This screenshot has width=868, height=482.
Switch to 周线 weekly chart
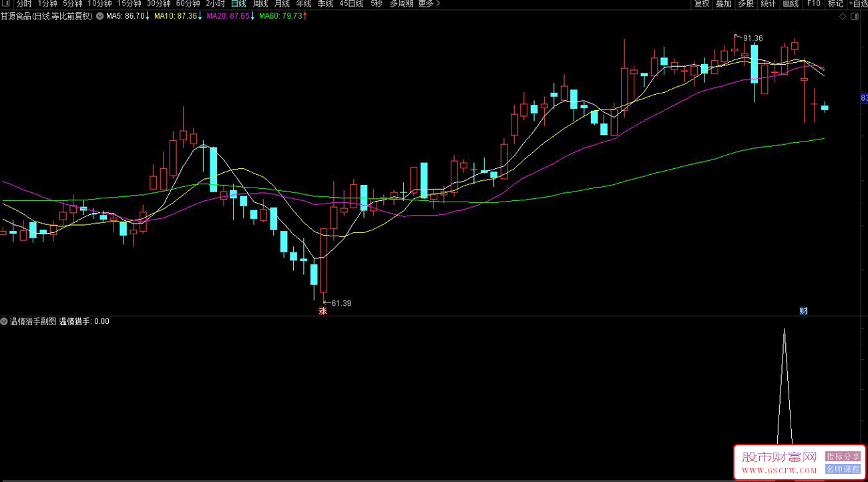[x=260, y=4]
